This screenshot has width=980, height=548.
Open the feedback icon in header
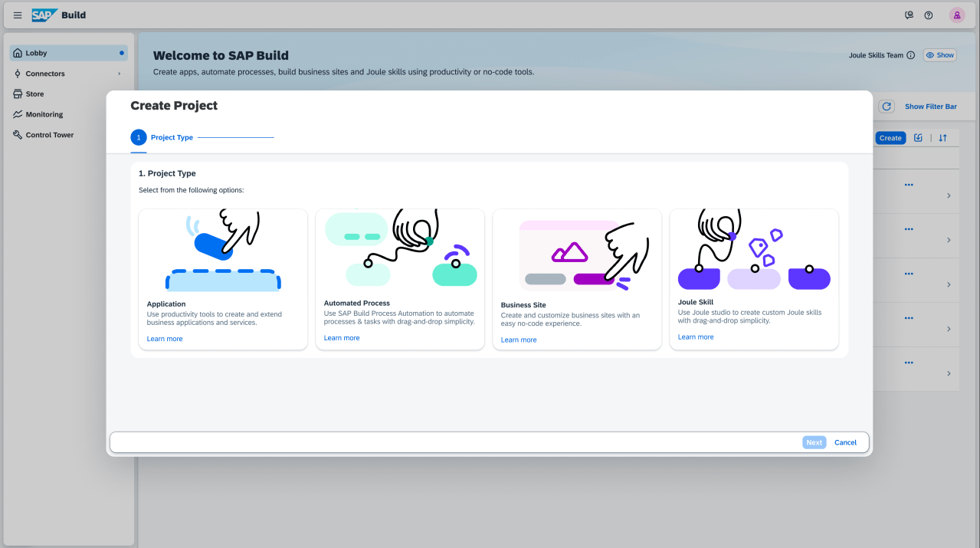click(910, 15)
